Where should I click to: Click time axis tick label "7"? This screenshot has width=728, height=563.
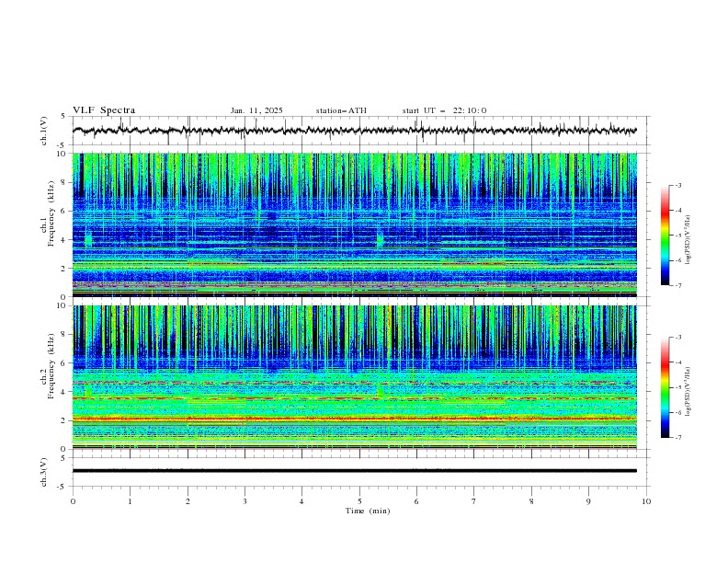474,501
